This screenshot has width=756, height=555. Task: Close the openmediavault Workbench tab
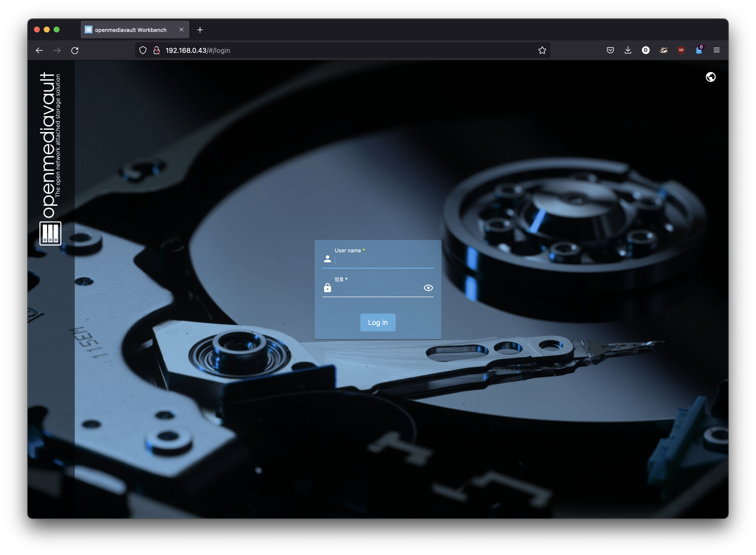tap(181, 29)
